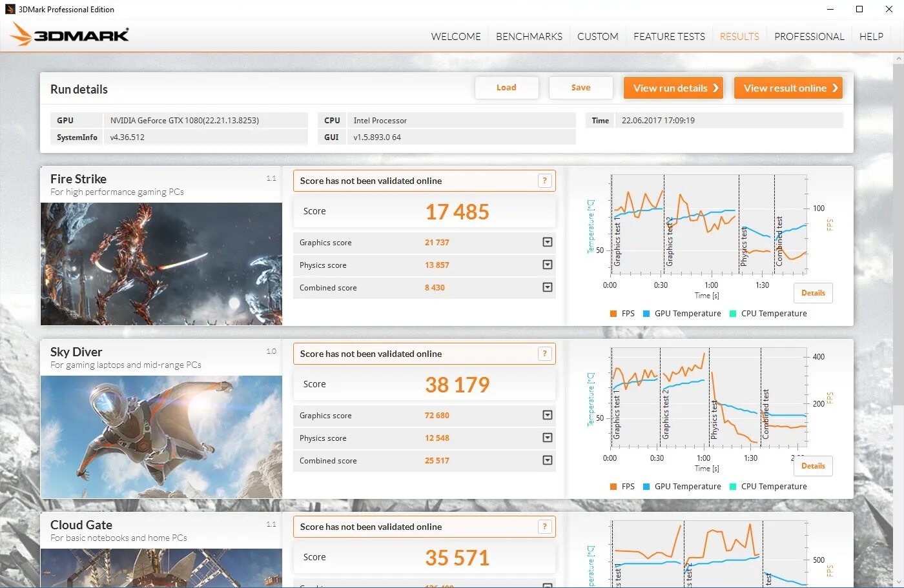Click FPS legend under Sky Diver chart
904x588 pixels.
(x=622, y=487)
